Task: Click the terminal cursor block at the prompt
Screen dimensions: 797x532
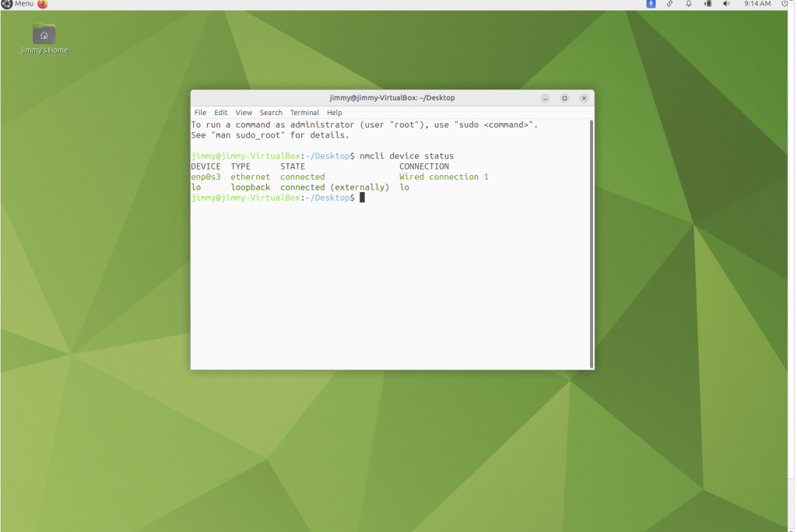Action: tap(363, 198)
